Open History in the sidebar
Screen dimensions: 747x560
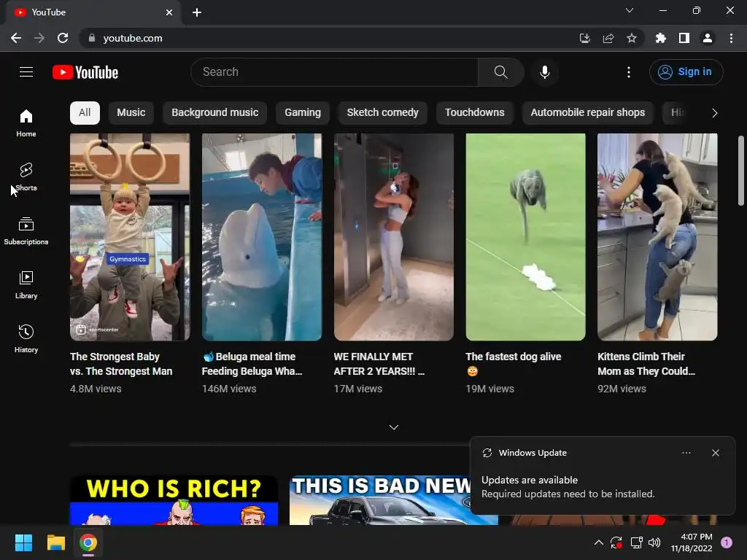click(26, 338)
